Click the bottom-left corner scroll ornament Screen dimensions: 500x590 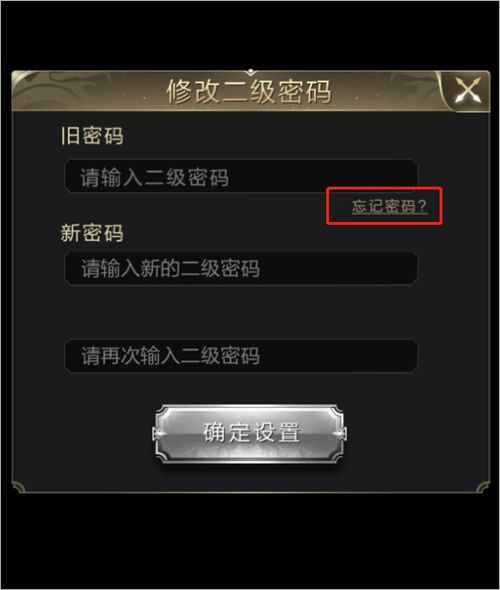pos(19,486)
